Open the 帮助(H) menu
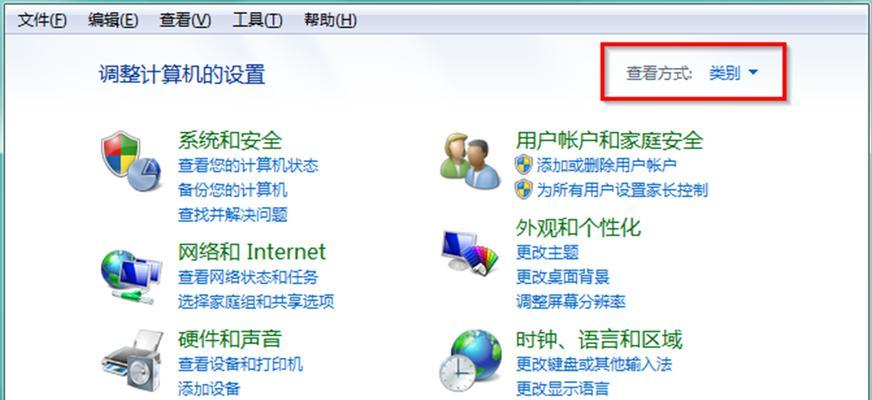The height and width of the screenshot is (400, 872). point(330,21)
